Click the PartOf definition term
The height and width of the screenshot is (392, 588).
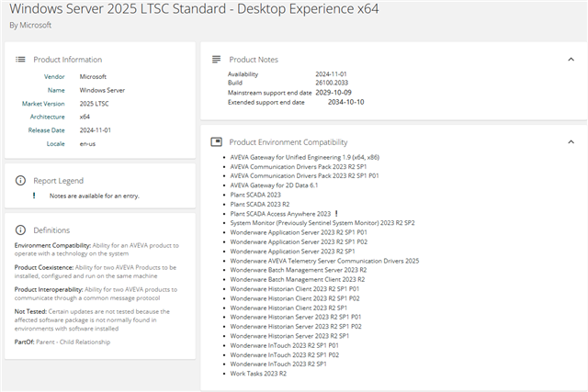[25, 342]
